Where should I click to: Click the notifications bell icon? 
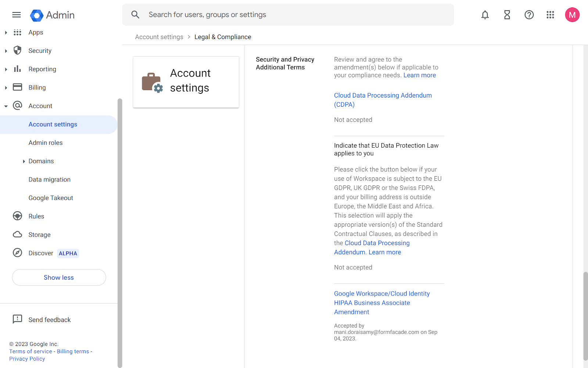tap(485, 15)
